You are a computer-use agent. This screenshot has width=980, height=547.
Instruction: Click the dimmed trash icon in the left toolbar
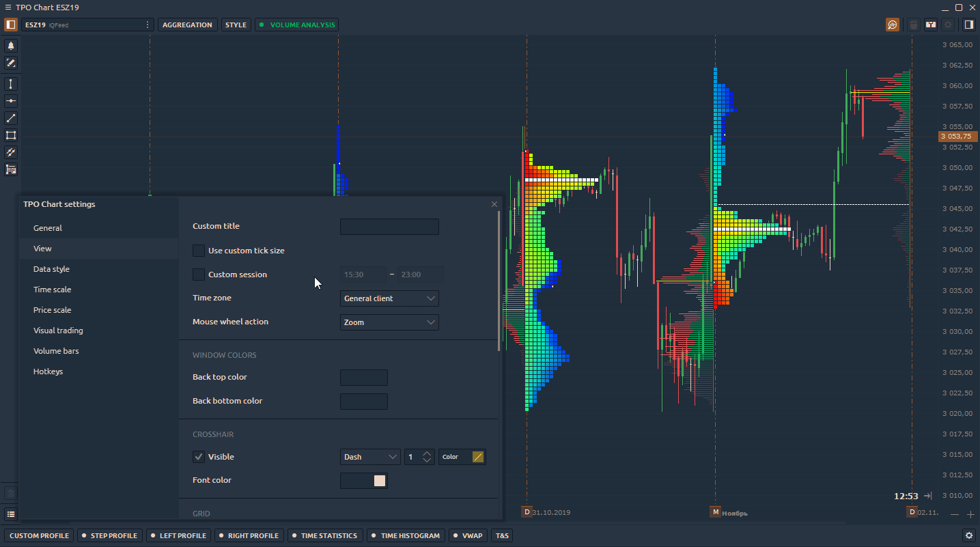(11, 492)
